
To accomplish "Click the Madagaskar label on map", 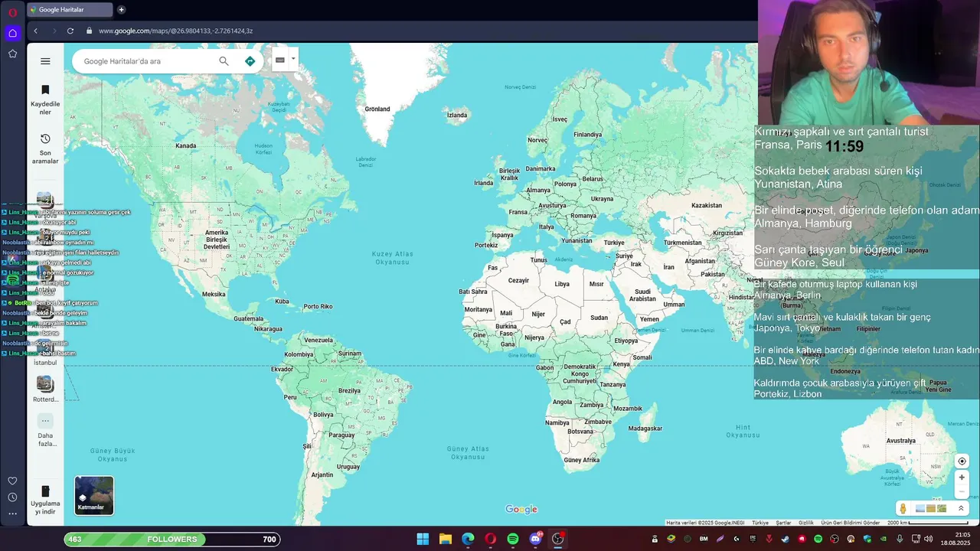I will pyautogui.click(x=644, y=429).
